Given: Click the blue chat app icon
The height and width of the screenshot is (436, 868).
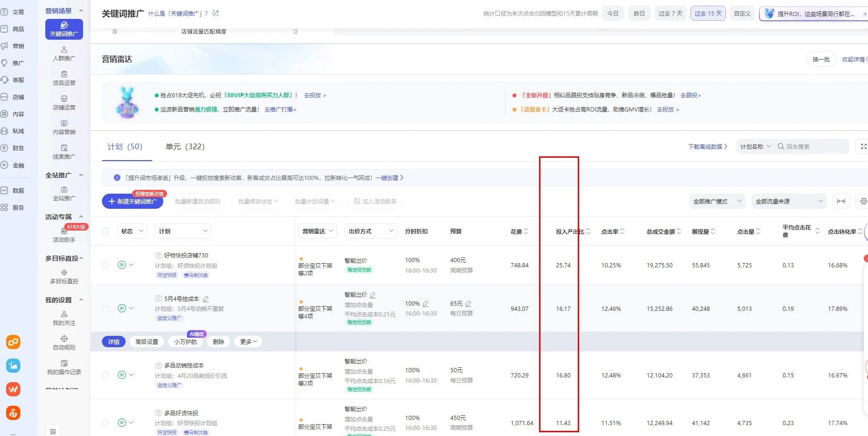Looking at the screenshot, I should pos(13,365).
